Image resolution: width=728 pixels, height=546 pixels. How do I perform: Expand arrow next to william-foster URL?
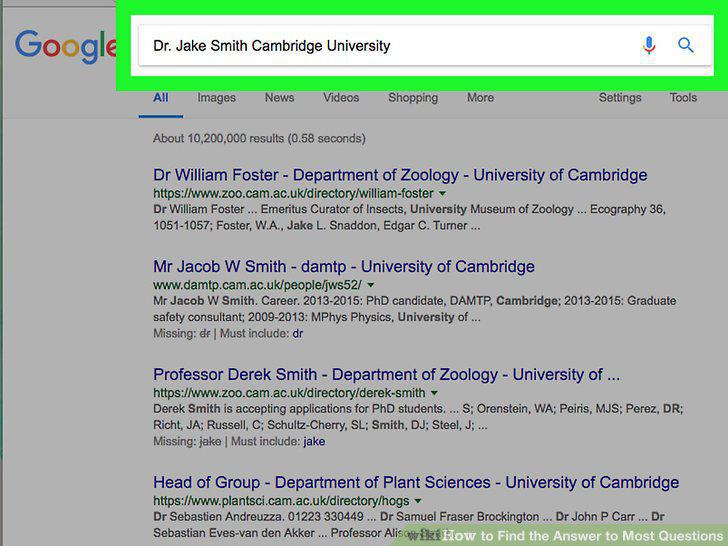(x=442, y=193)
